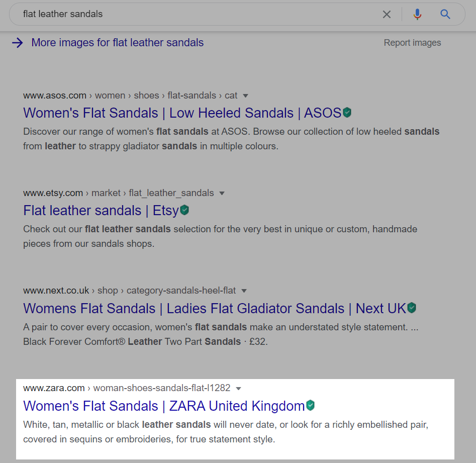
Task: Start voice search with microphone icon
Action: pyautogui.click(x=417, y=15)
